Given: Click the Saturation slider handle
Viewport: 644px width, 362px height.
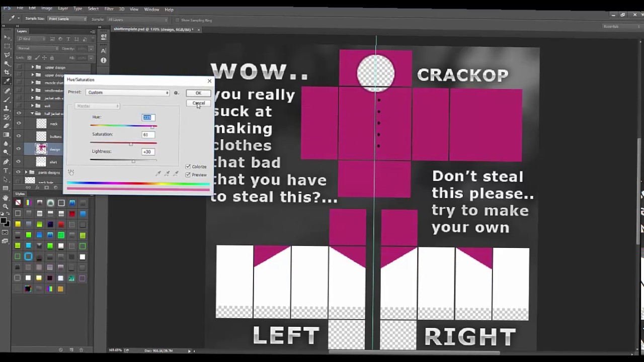Looking at the screenshot, I should (131, 144).
